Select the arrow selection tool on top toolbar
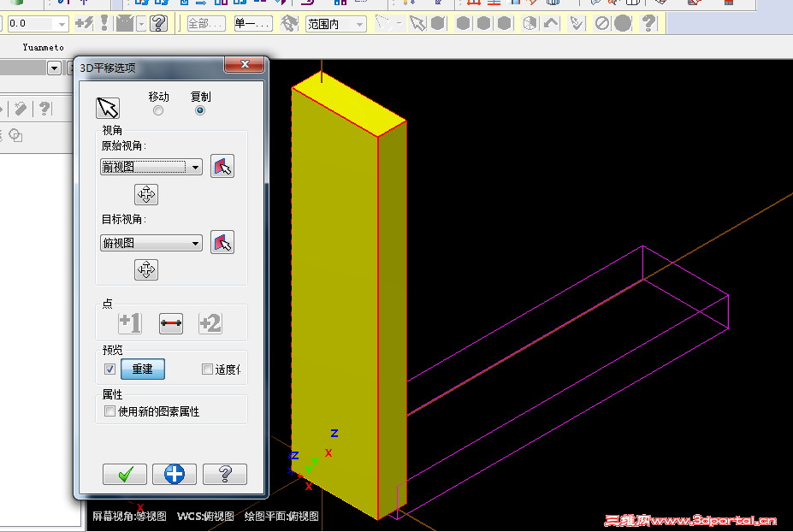Screen dimensions: 793x532 (417, 23)
